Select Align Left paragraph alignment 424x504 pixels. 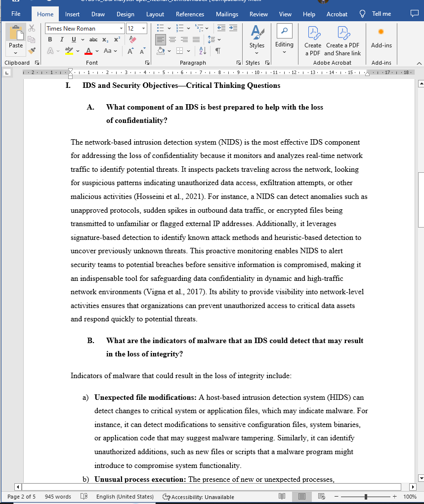tap(161, 39)
